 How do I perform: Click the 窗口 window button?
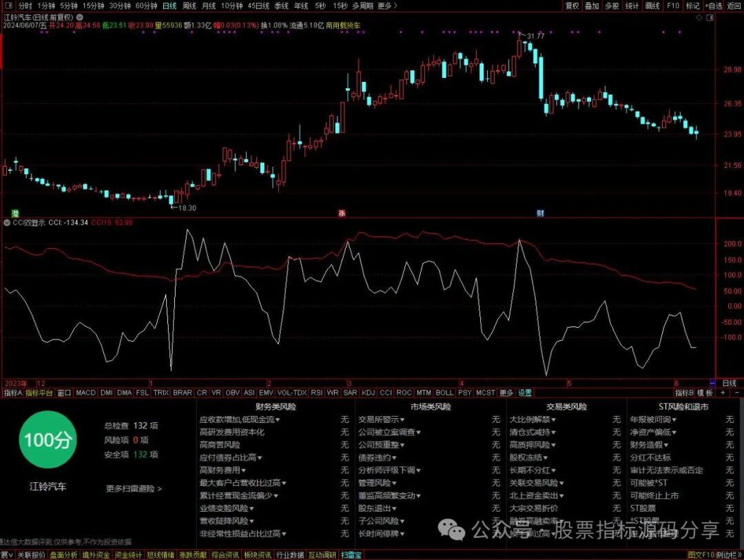[64, 393]
